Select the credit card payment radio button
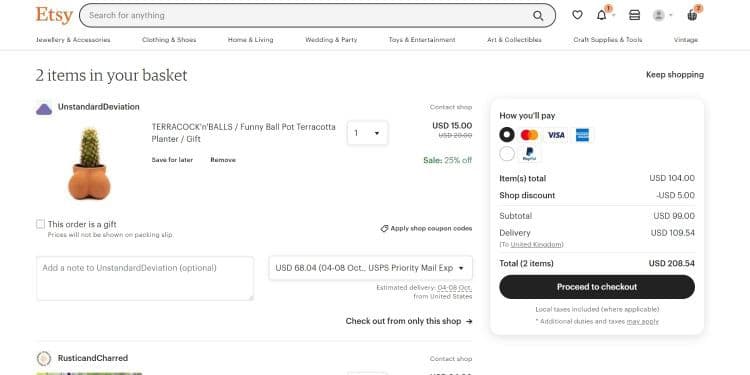Screen dimensions: 750x375 pos(507,135)
